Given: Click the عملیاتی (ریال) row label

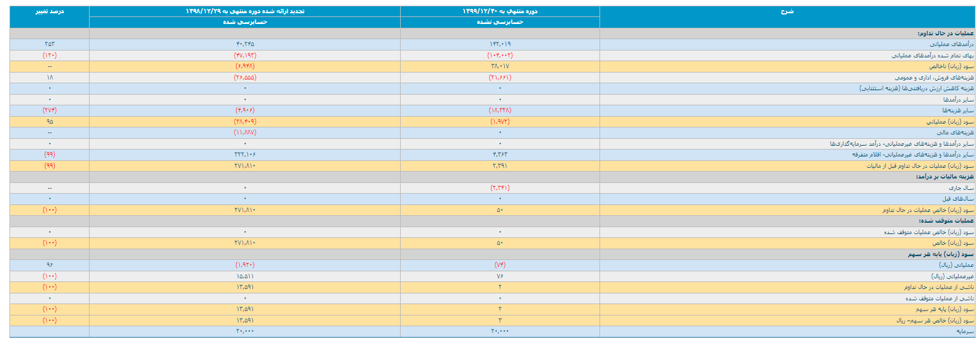Looking at the screenshot, I should (x=957, y=265).
